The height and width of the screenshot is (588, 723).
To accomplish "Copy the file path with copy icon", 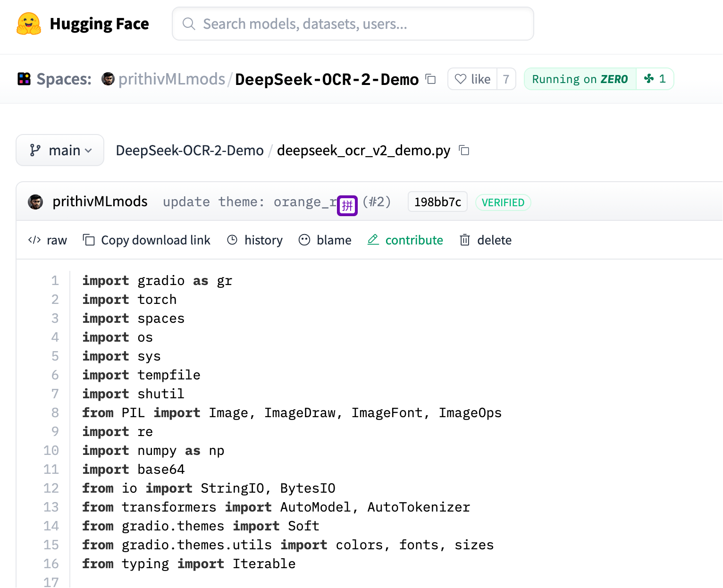I will tap(464, 150).
